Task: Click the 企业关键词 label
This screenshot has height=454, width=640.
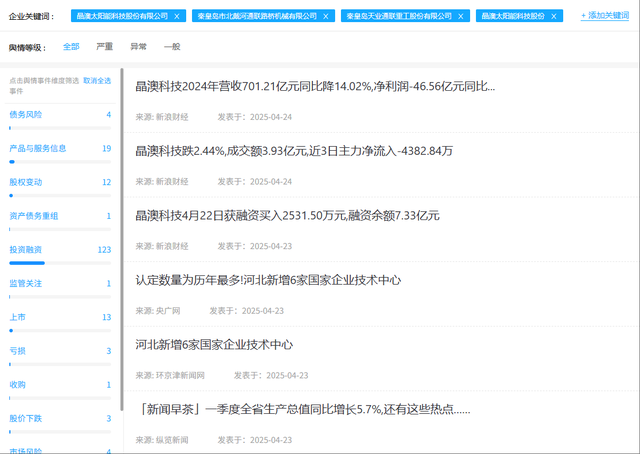Action: coord(31,16)
